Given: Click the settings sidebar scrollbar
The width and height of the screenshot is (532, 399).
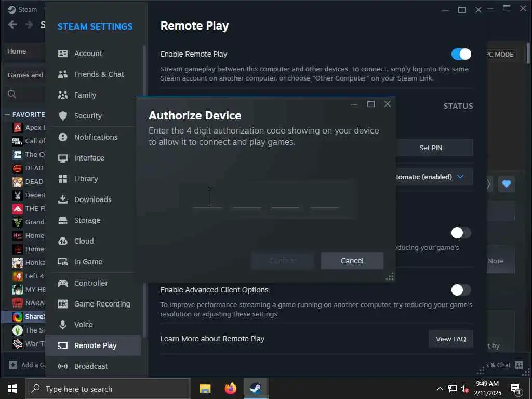Looking at the screenshot, I should pos(144,192).
